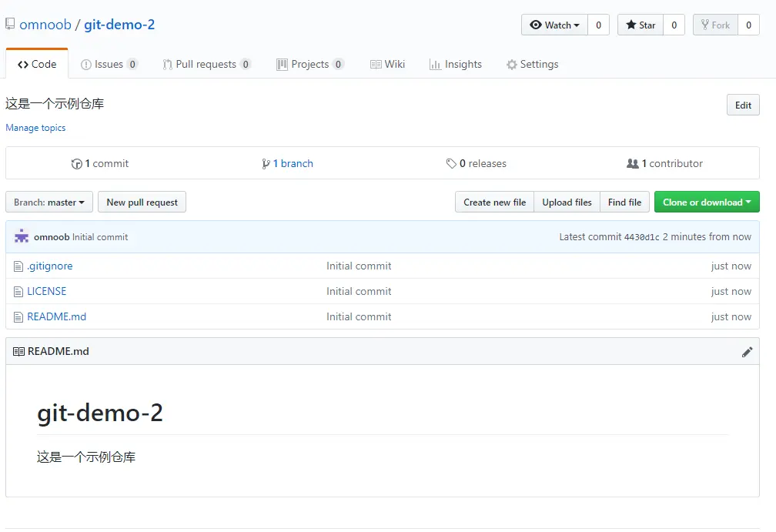Screen dimensions: 776x532
Task: Click Manage topics
Action: (x=35, y=128)
